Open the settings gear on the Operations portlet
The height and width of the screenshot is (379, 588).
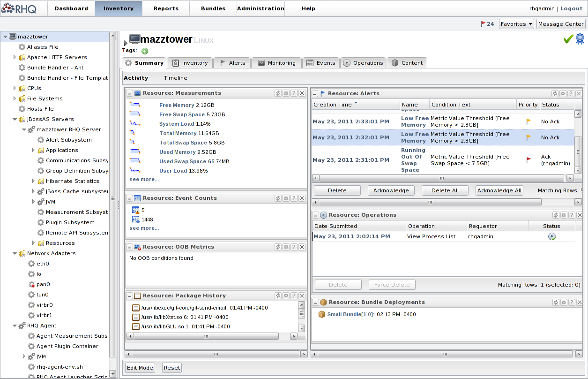pos(562,215)
